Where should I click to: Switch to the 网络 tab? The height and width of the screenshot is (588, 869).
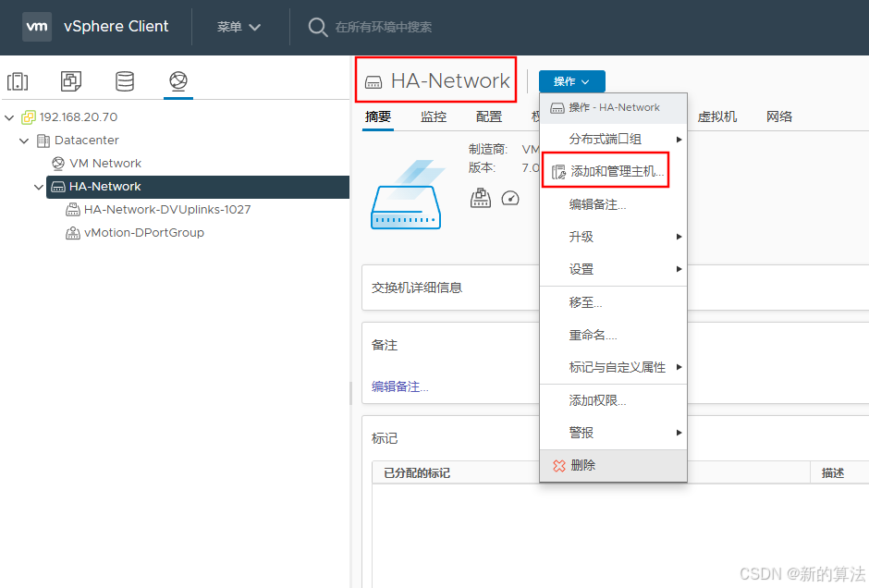click(779, 116)
